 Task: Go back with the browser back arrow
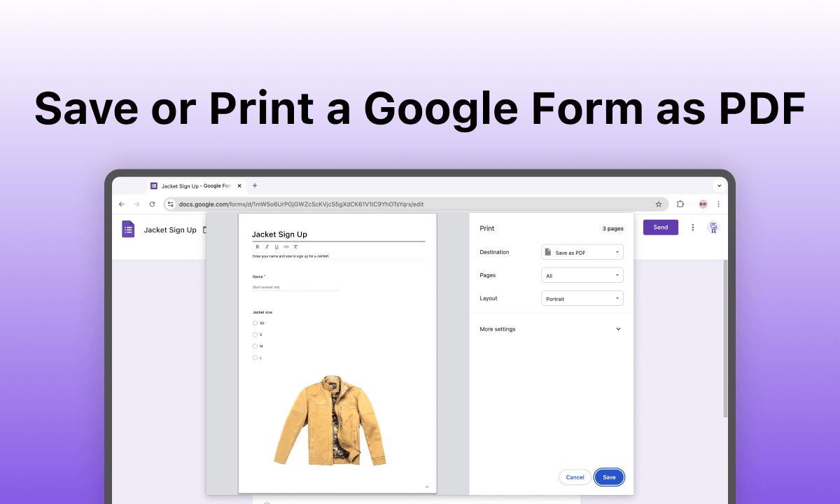point(121,204)
